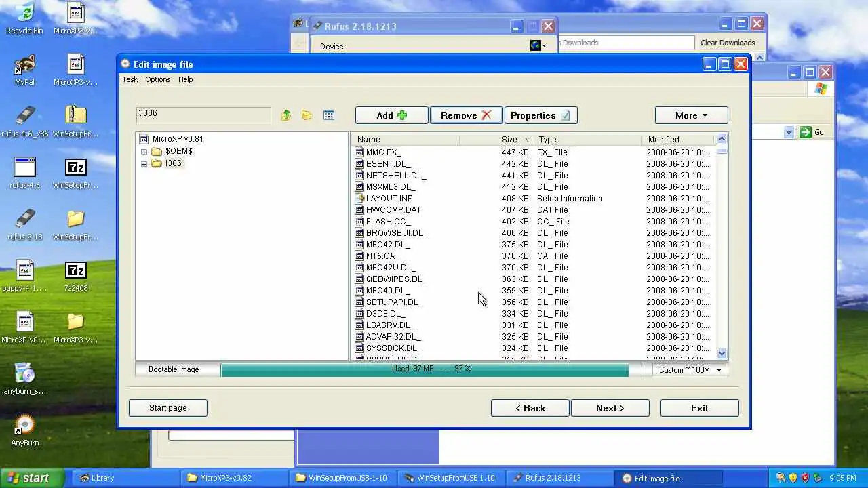The width and height of the screenshot is (868, 488).
Task: Open file Properties button
Action: 540,115
